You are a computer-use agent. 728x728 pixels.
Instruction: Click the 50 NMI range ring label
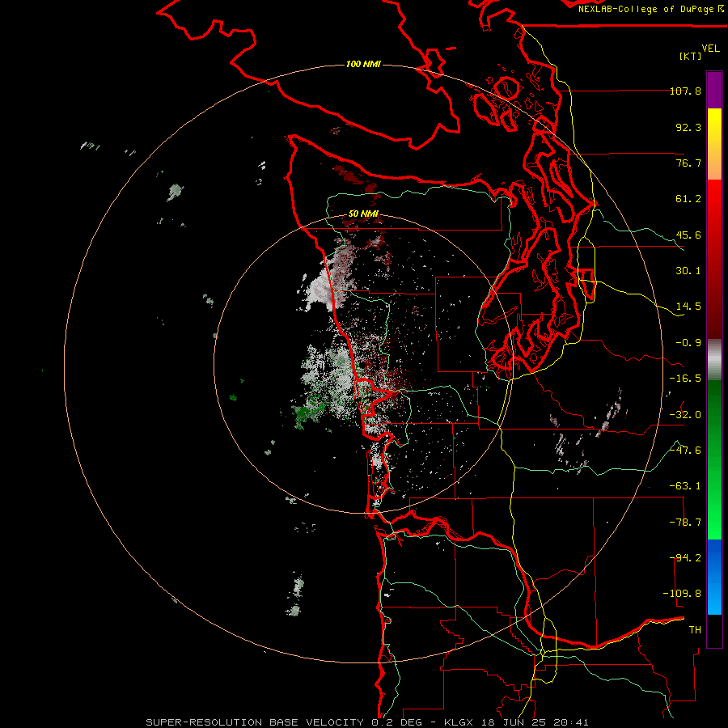click(x=363, y=214)
